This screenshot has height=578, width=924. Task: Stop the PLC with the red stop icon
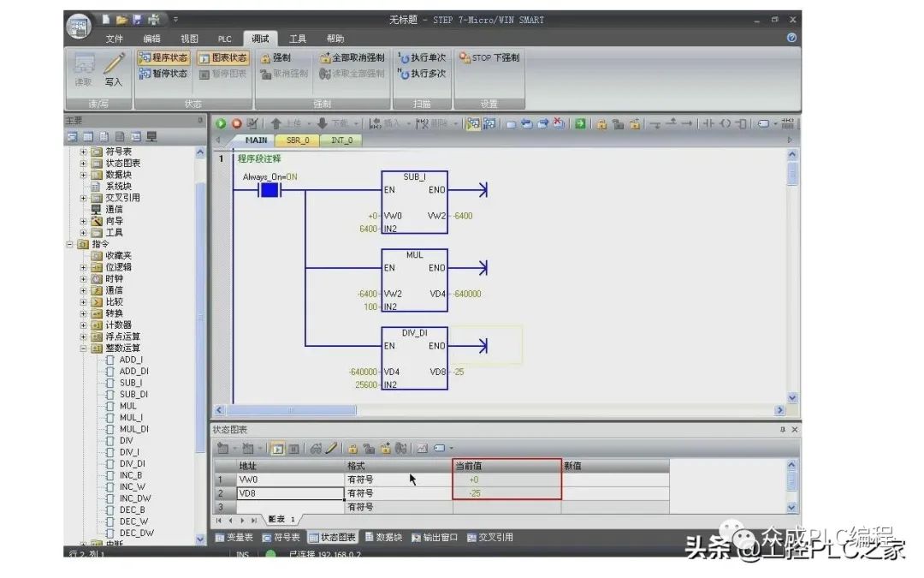[x=237, y=124]
